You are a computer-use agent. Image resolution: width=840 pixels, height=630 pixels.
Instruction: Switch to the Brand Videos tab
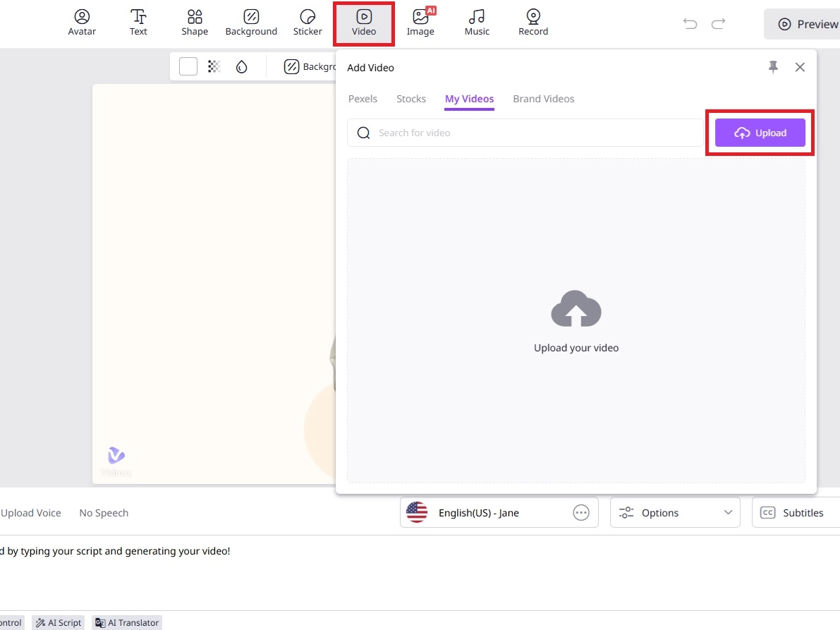point(543,99)
